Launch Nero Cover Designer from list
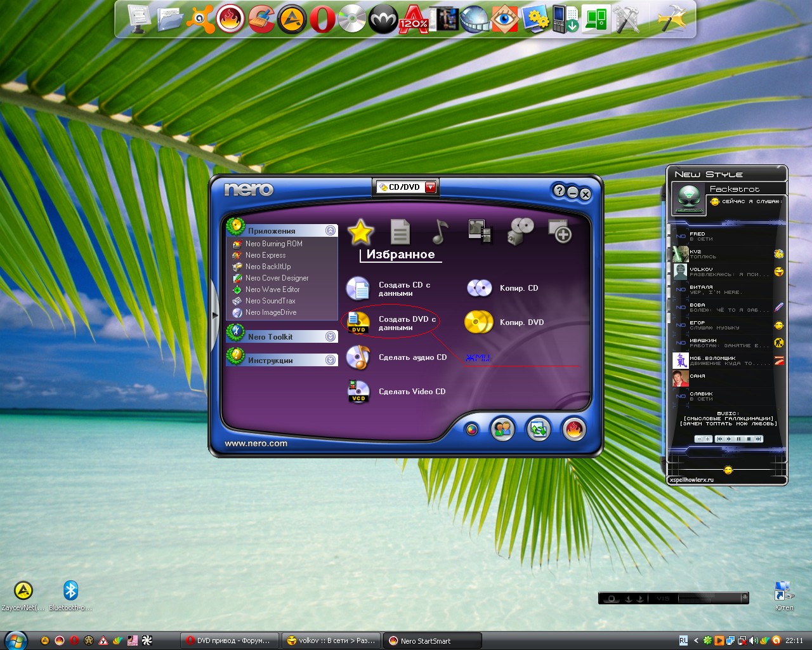Viewport: 812px width, 650px height. [x=277, y=278]
